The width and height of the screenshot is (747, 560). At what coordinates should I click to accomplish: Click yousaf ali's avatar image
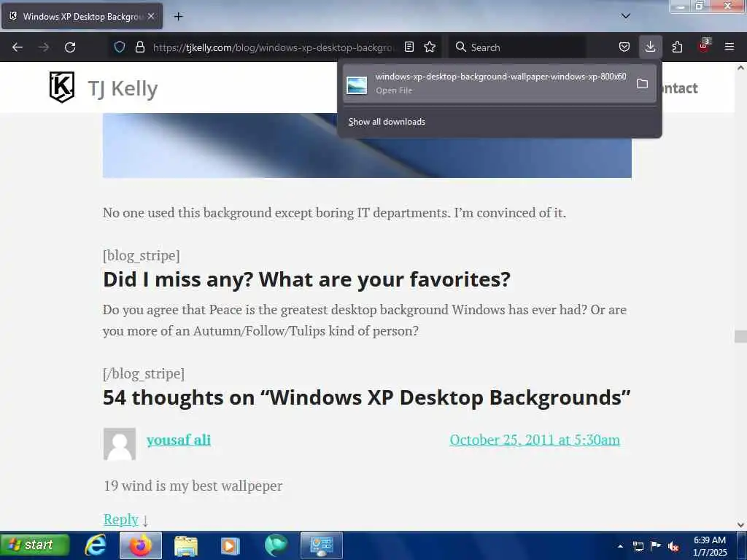tap(120, 444)
